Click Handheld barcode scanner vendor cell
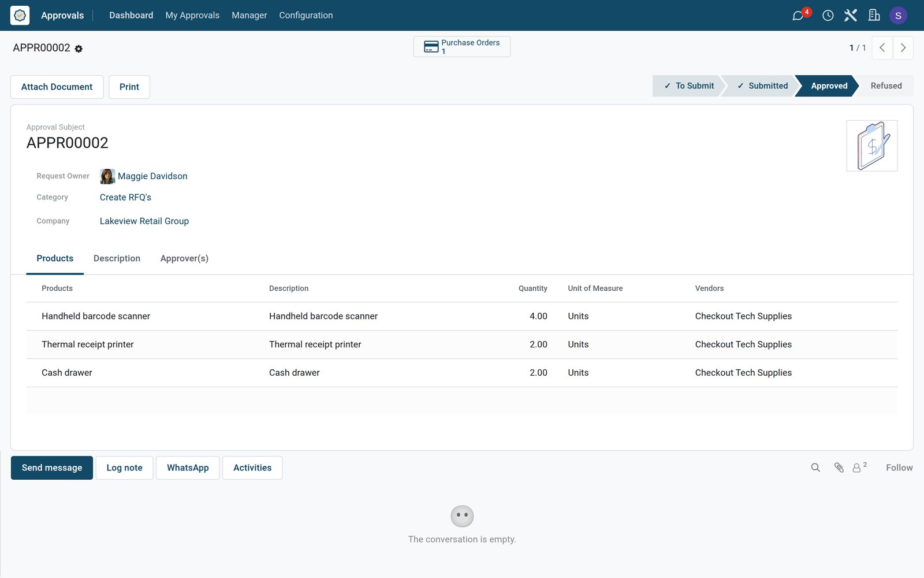 (743, 316)
